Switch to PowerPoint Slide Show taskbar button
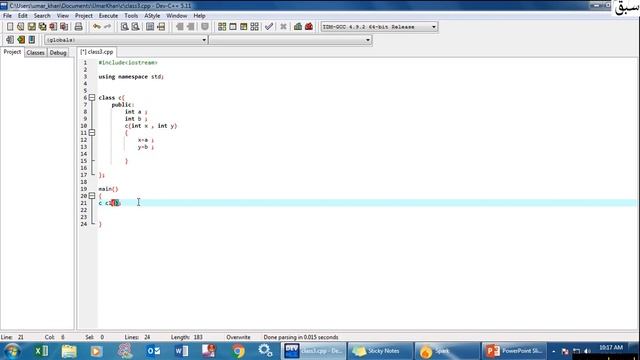 (x=513, y=351)
